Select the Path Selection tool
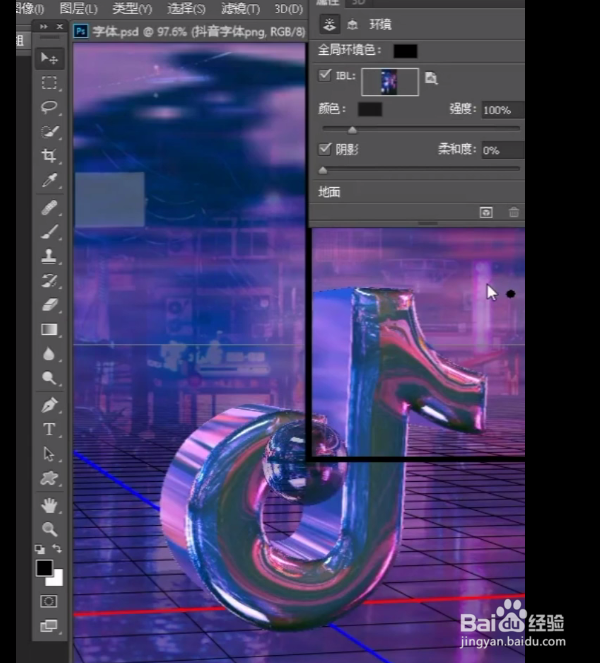This screenshot has height=663, width=600. click(x=49, y=454)
